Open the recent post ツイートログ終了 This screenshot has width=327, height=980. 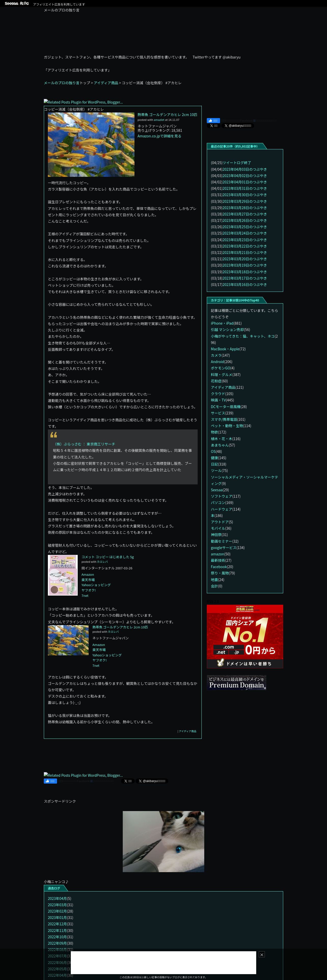(237, 163)
